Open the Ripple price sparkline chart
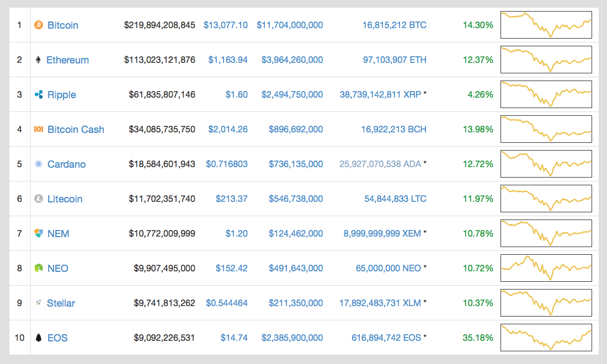 click(x=546, y=94)
